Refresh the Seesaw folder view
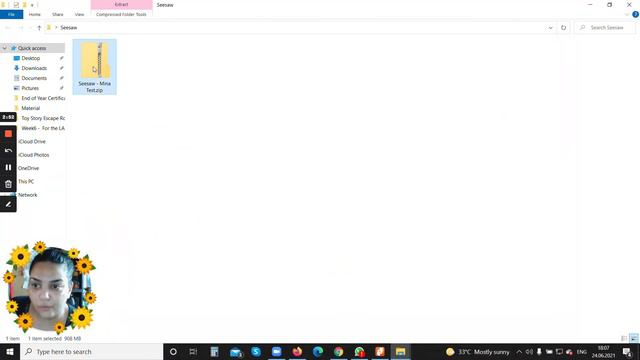640x360 pixels. pyautogui.click(x=563, y=28)
